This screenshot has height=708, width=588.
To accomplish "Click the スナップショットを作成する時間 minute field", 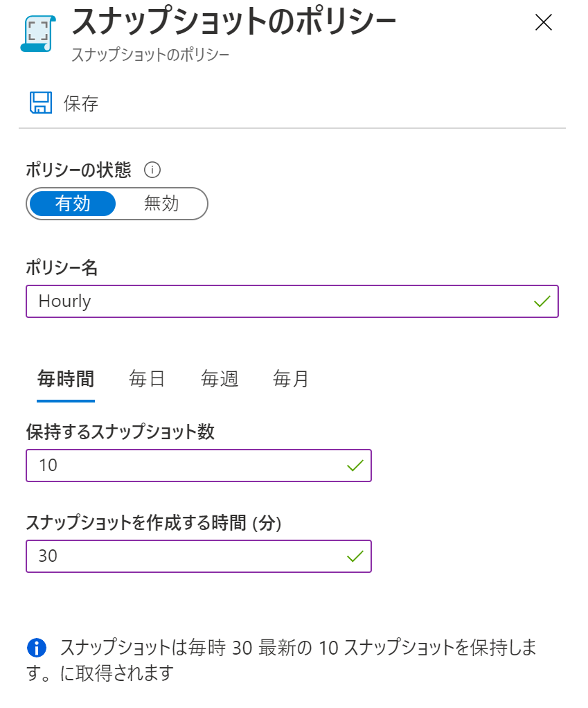I will tap(199, 556).
